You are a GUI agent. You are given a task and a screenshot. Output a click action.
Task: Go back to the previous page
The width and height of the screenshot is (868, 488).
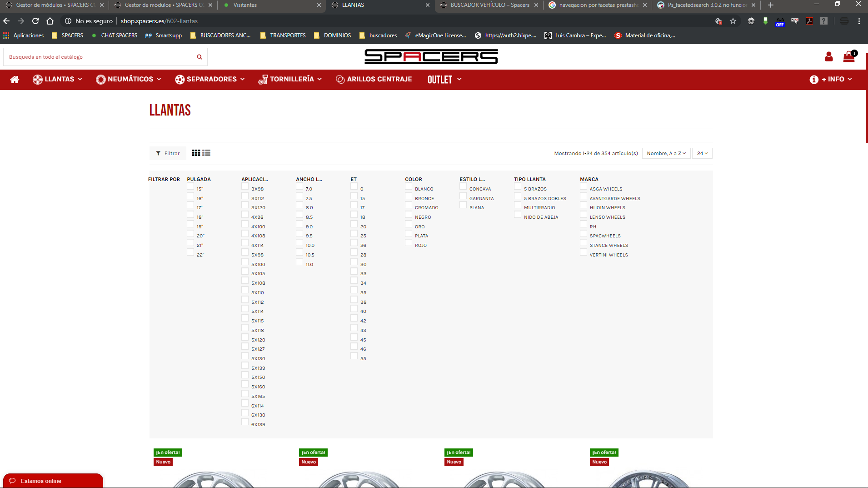[x=6, y=21]
